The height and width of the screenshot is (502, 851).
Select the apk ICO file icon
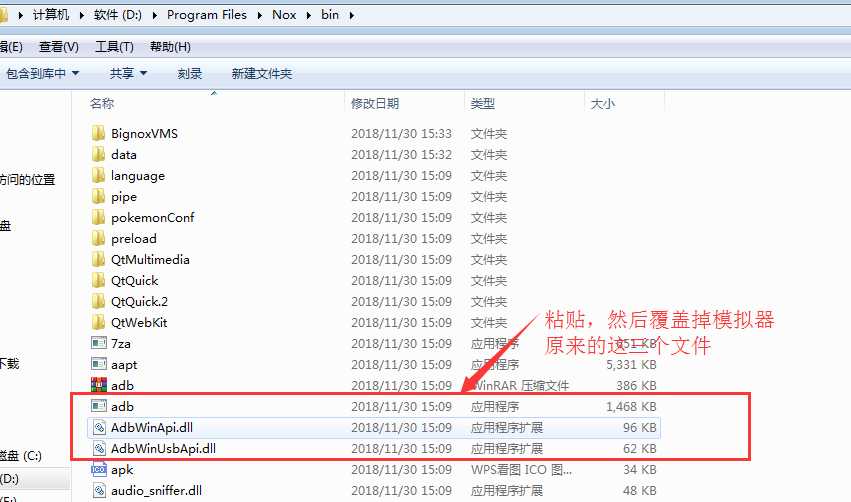(99, 469)
